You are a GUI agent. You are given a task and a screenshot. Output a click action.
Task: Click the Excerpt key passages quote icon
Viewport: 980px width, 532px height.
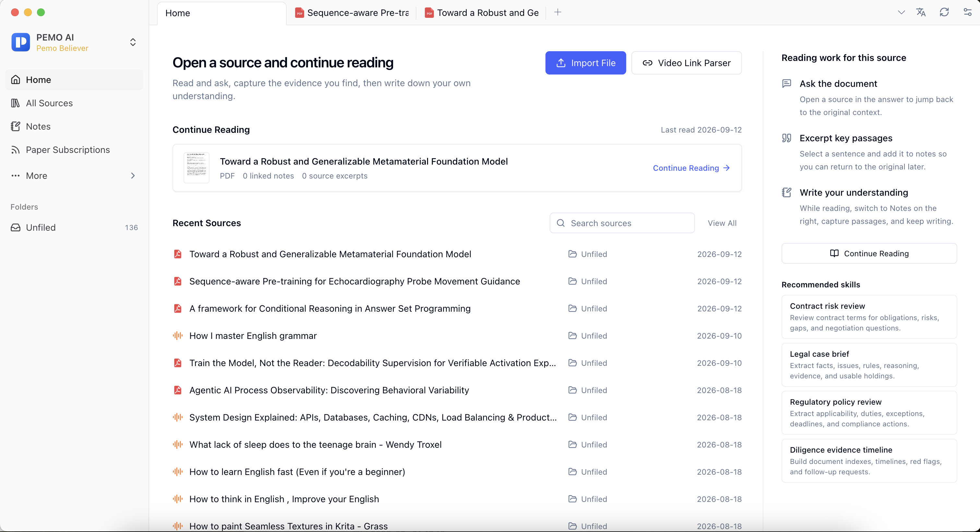click(x=786, y=138)
